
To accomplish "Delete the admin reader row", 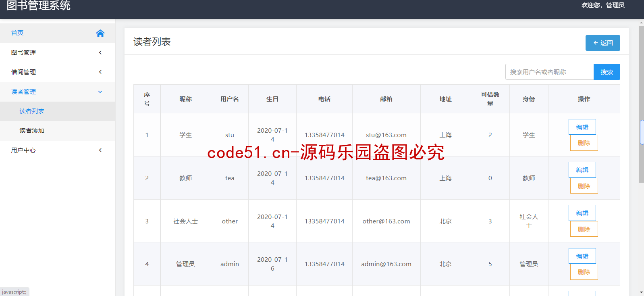I will click(x=584, y=272).
